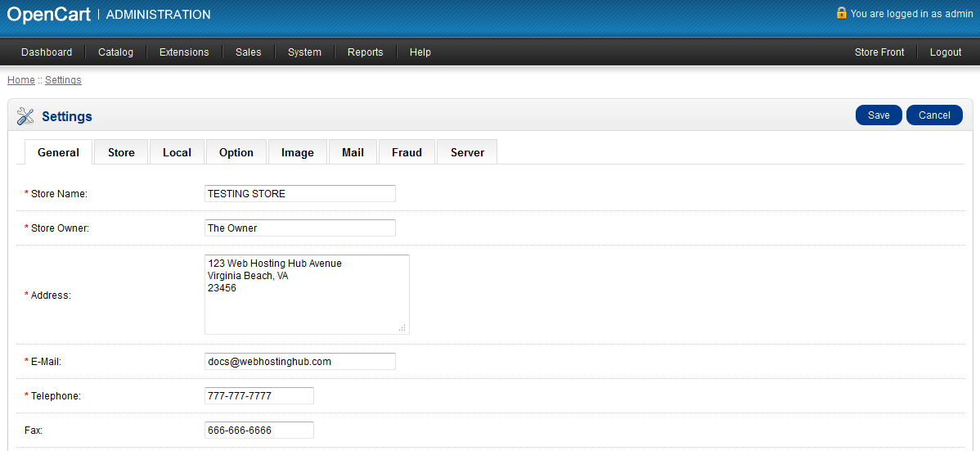This screenshot has width=980, height=451.
Task: Log out via Logout link
Action: coord(945,52)
